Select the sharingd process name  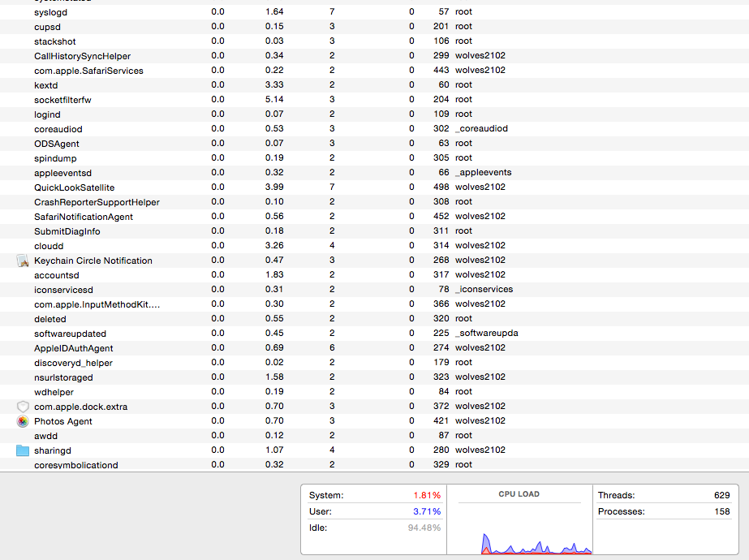coord(53,450)
